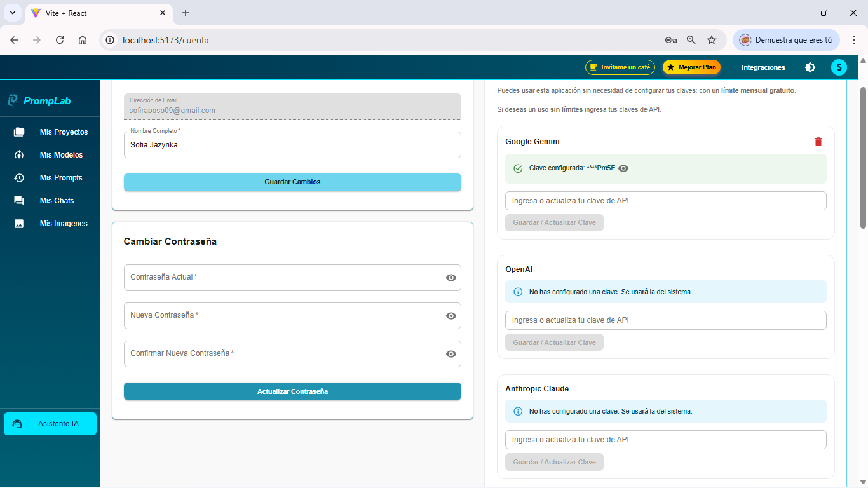Screen dimensions: 868x488
Task: Click the page vertical scrollbar
Action: pyautogui.click(x=863, y=158)
